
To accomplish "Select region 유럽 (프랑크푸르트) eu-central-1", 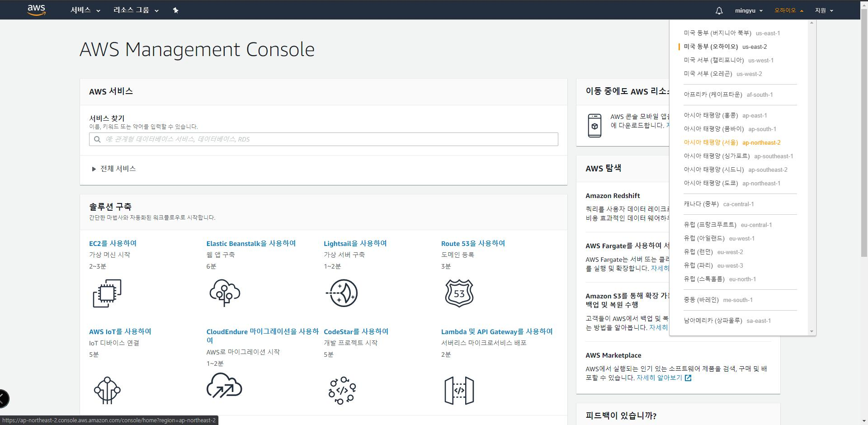I will (x=727, y=225).
